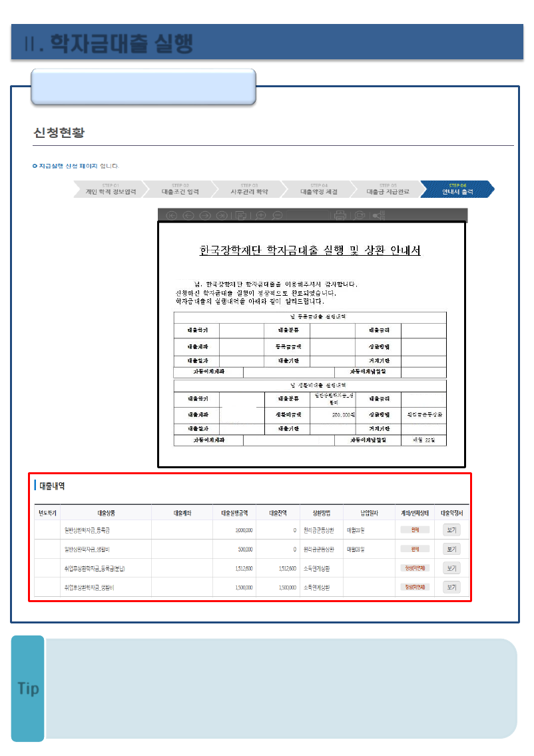This screenshot has height=756, width=534.
Task: View agreement for 일반상환학자금_등록금 row
Action: [x=451, y=530]
